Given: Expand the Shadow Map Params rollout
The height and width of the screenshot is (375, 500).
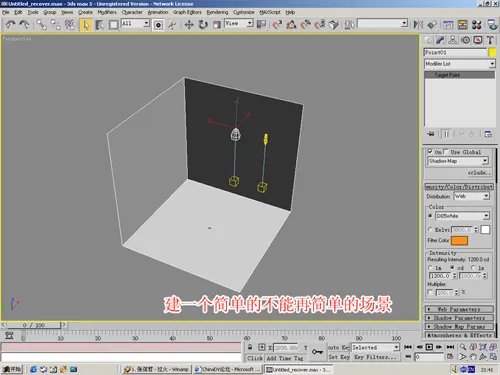Looking at the screenshot, I should 459,326.
